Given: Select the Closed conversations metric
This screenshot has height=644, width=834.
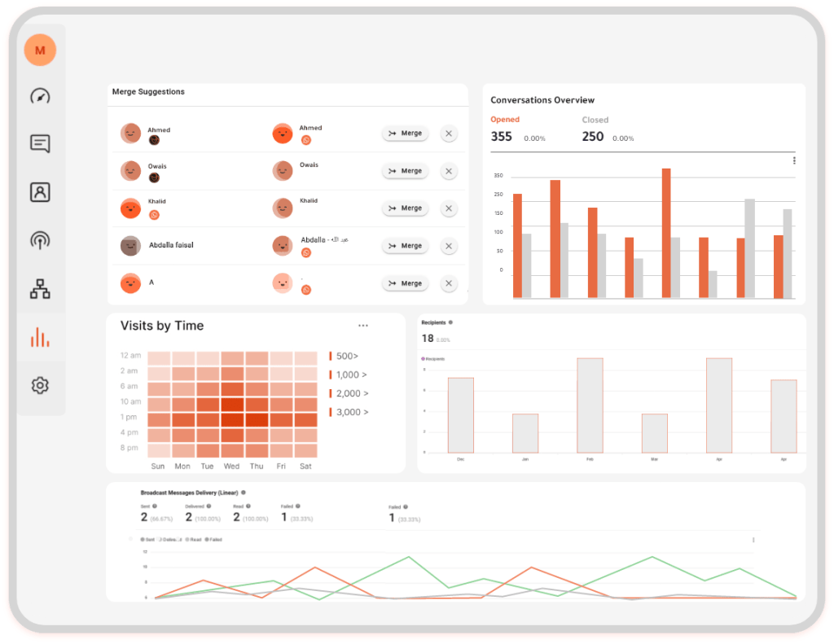Looking at the screenshot, I should pos(595,120).
